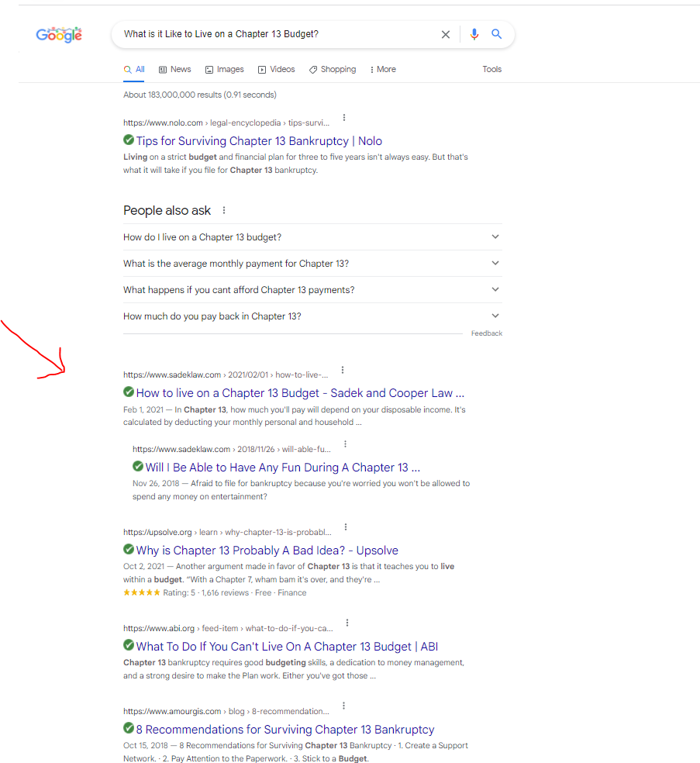The image size is (700, 763).
Task: Click the Google logo
Action: (x=59, y=35)
